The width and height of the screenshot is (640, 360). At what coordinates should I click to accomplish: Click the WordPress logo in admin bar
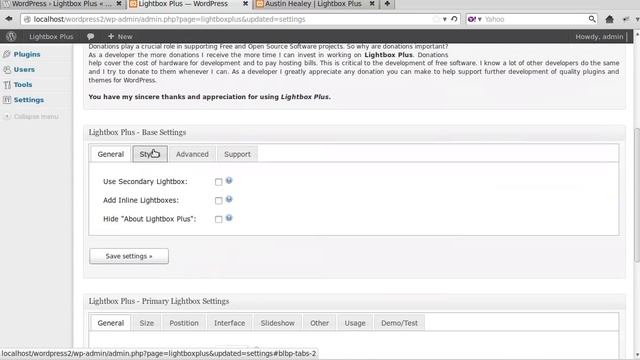[11, 36]
